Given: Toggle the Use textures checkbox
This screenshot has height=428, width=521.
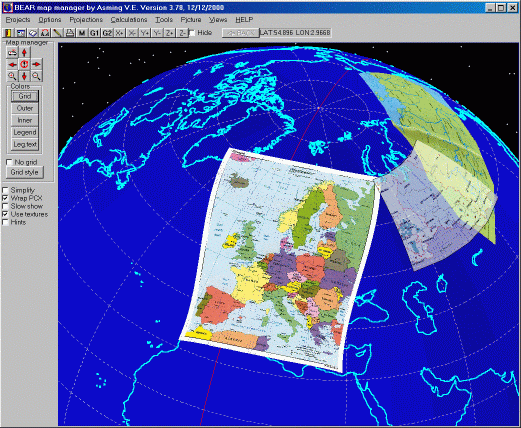Looking at the screenshot, I should click(x=5, y=214).
